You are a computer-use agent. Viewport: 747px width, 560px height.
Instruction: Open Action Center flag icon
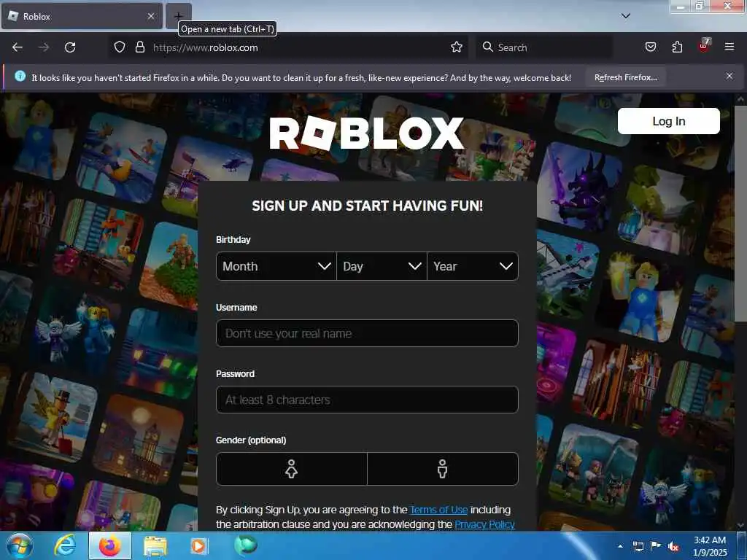coord(656,546)
